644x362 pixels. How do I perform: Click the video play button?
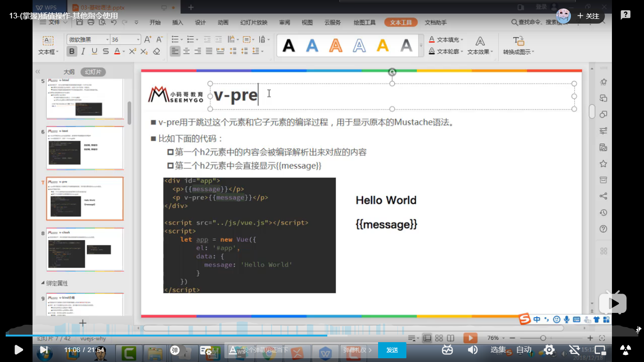18,350
